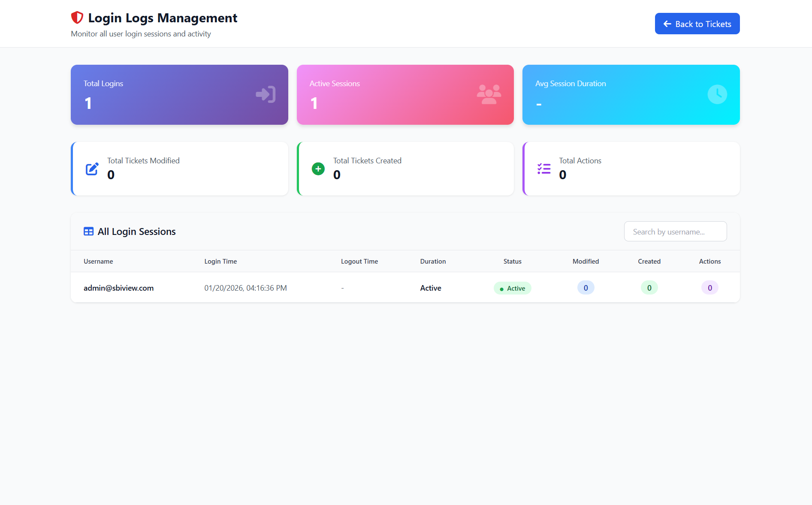The image size is (812, 505).
Task: Click inside the search by username field
Action: tap(675, 231)
